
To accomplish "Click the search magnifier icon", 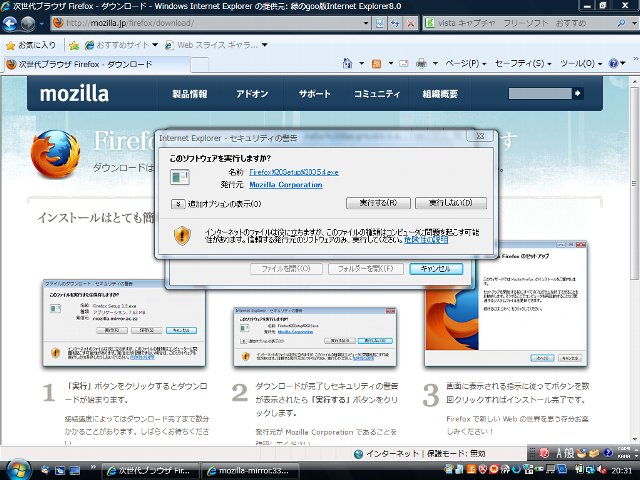I will [621, 23].
